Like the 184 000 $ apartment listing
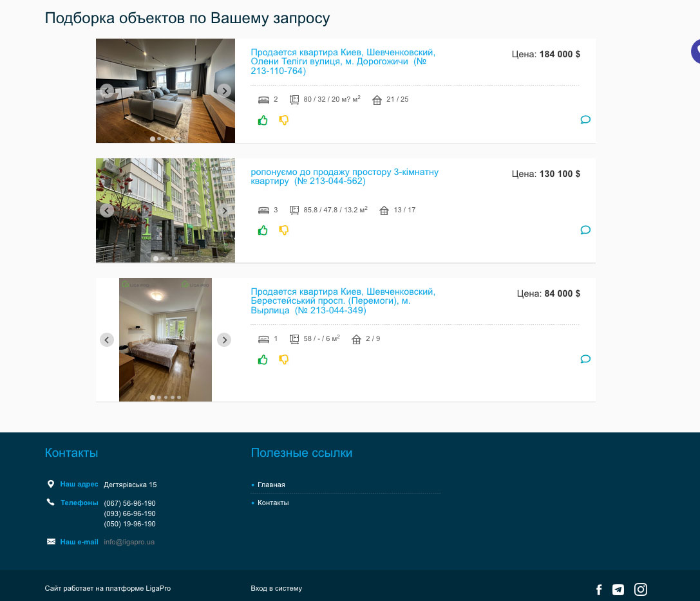This screenshot has width=700, height=601. click(263, 120)
